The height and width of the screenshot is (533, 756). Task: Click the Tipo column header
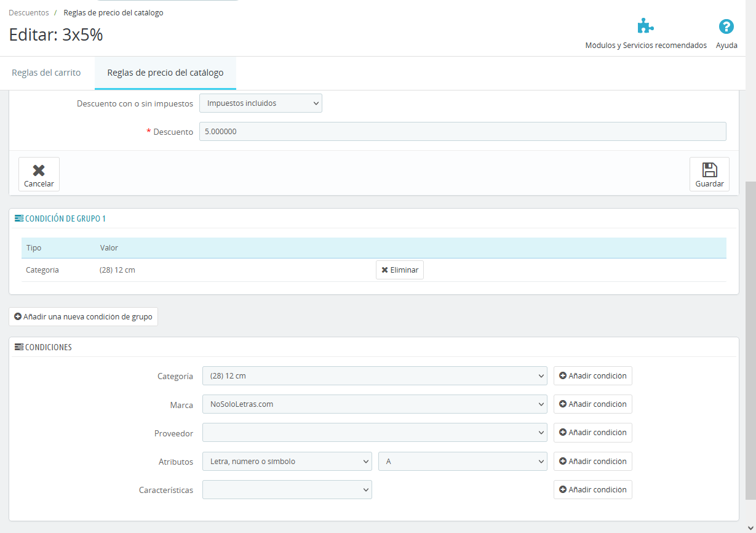[34, 248]
